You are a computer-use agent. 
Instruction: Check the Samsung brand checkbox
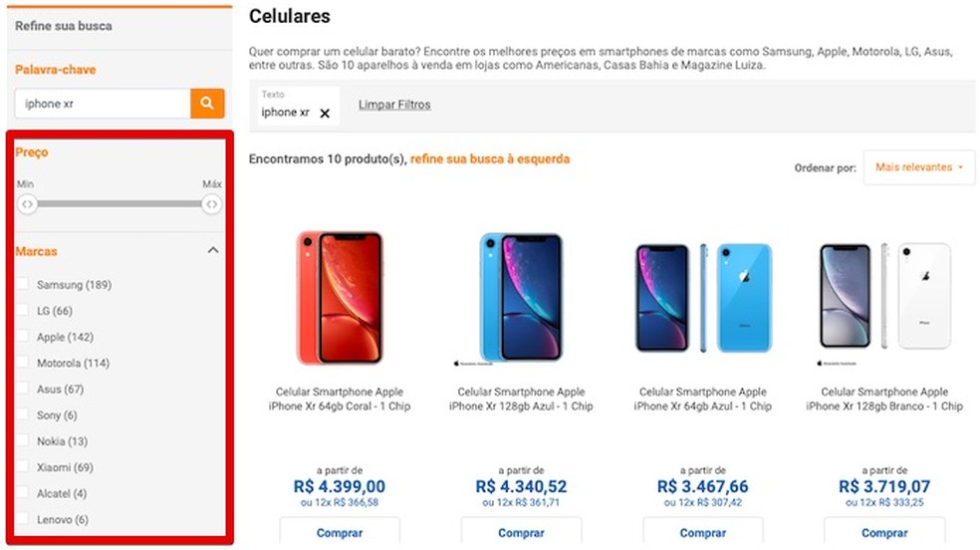[23, 284]
